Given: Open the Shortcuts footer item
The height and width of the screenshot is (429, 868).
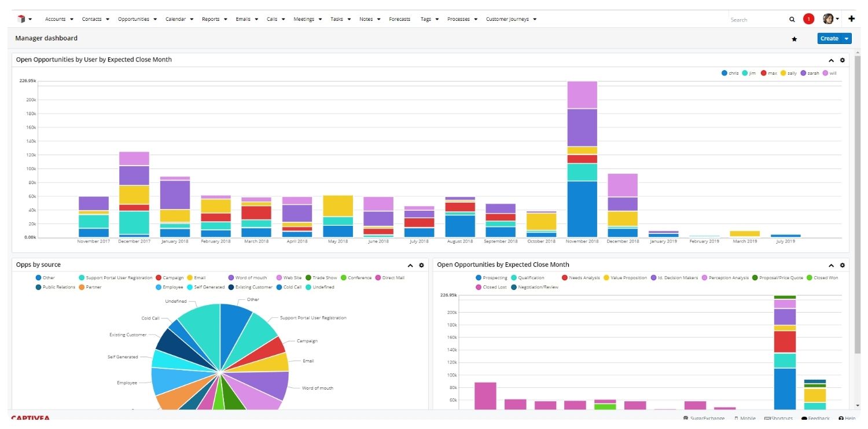Looking at the screenshot, I should [x=780, y=419].
